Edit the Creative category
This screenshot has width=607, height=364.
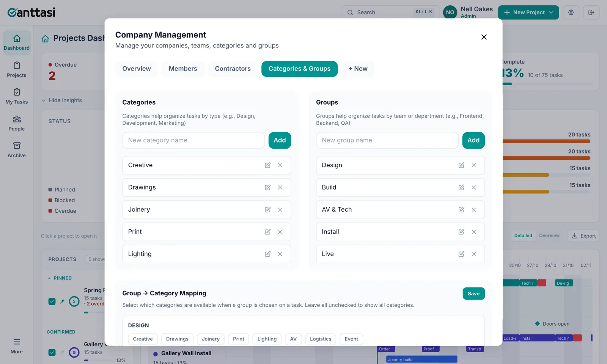tap(267, 165)
